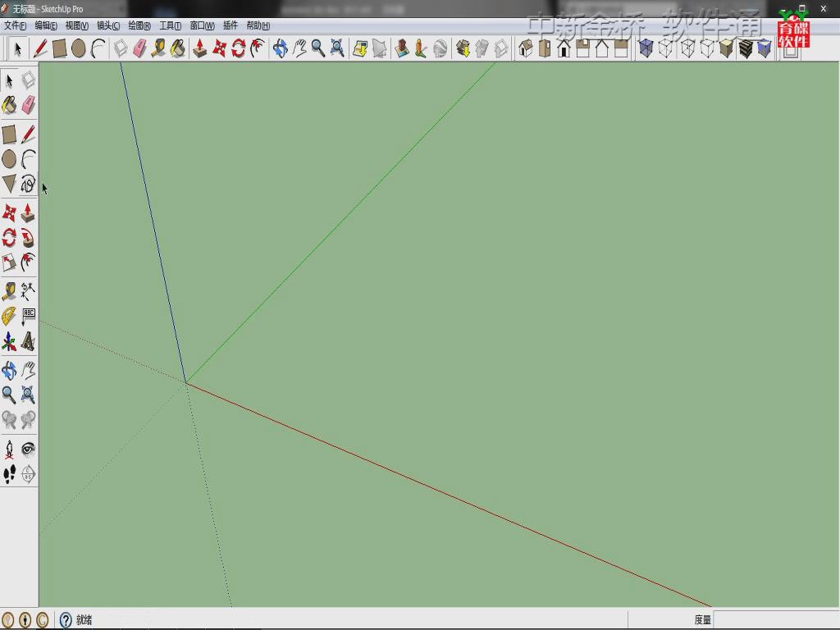The width and height of the screenshot is (840, 630).
Task: Choose the Follow Me tool
Action: point(28,237)
